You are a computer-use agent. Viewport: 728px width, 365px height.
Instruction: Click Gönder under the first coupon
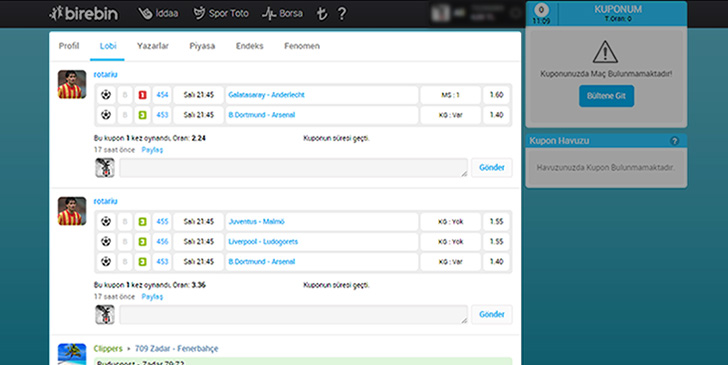(x=492, y=168)
